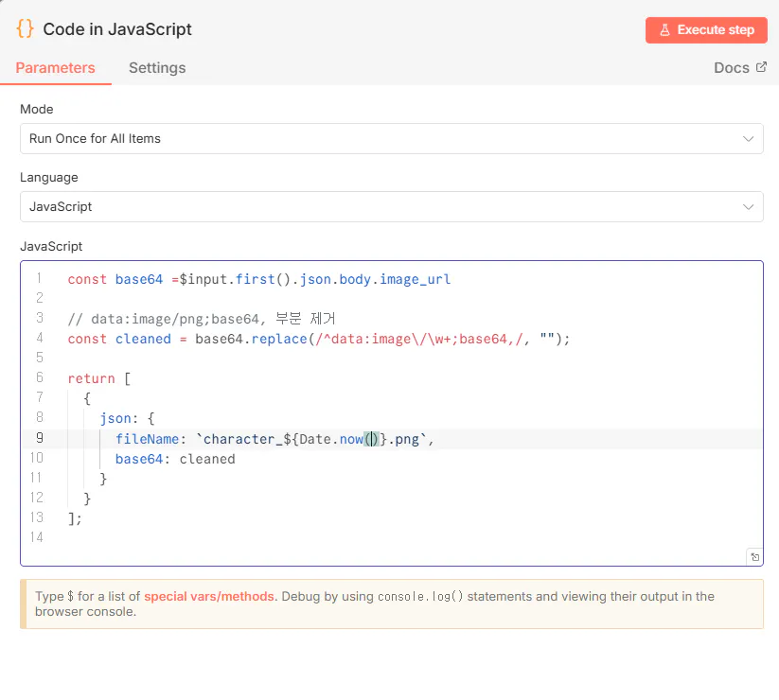Run the node with Execute step
Image resolution: width=779 pixels, height=700 pixels.
(705, 30)
